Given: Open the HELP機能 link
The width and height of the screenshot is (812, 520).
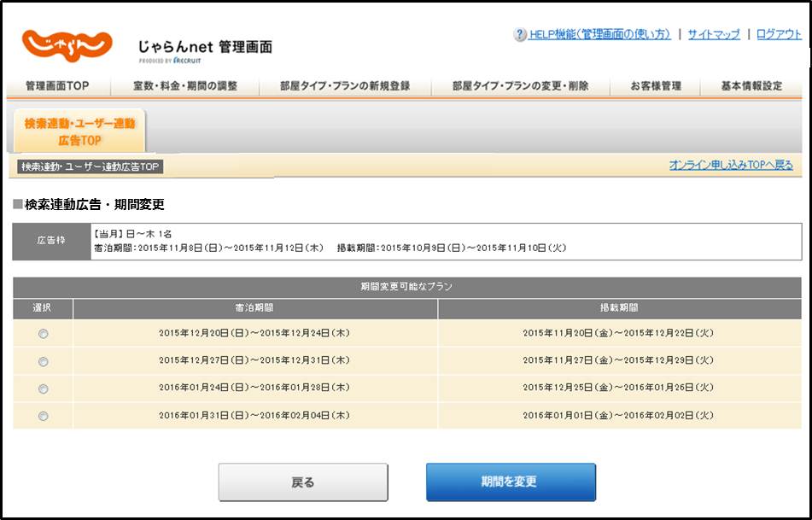Looking at the screenshot, I should point(599,35).
